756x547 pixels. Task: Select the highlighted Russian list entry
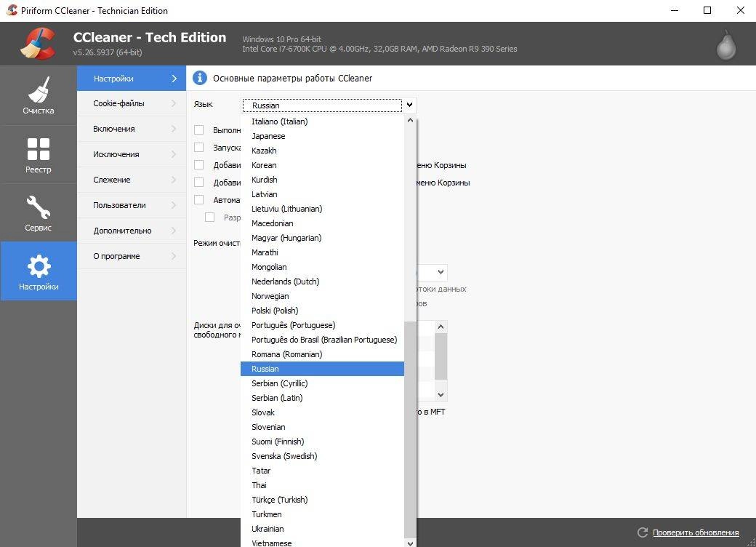point(322,369)
